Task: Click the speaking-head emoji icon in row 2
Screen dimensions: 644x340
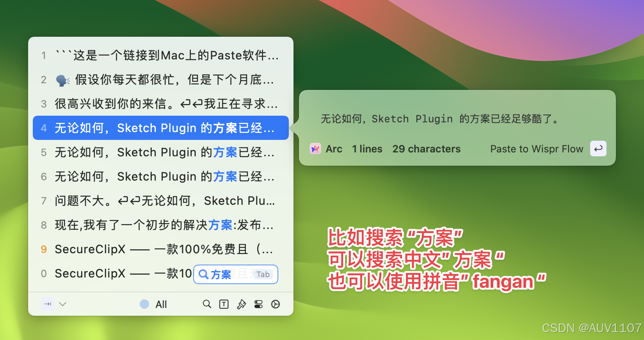Action: pyautogui.click(x=63, y=80)
